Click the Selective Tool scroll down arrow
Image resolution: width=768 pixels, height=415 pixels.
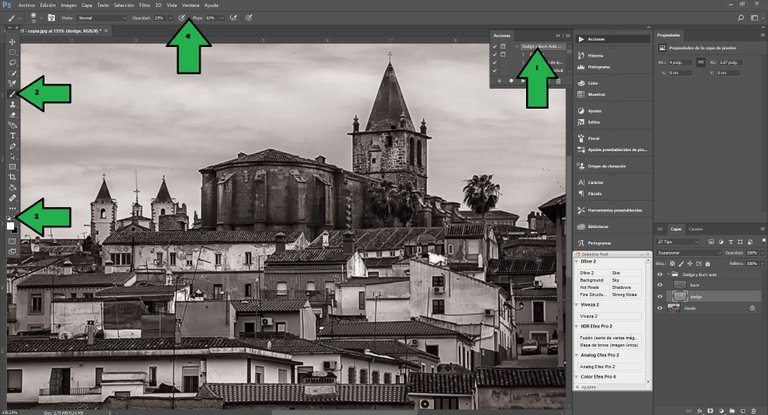click(x=648, y=381)
